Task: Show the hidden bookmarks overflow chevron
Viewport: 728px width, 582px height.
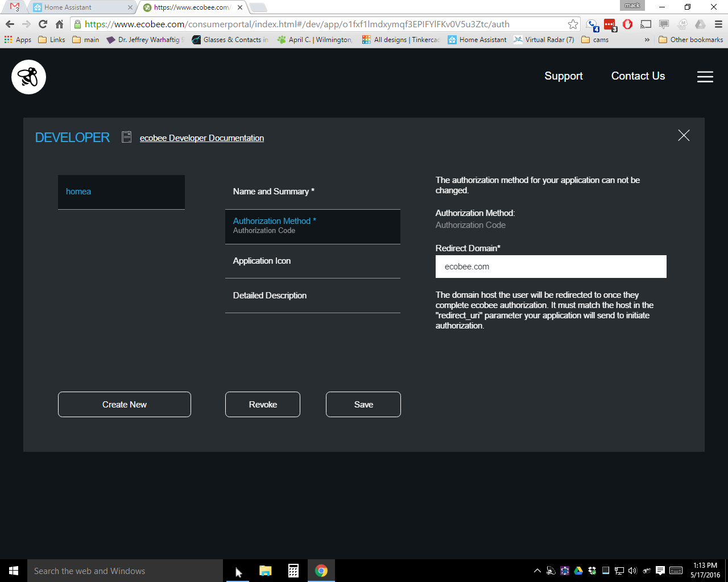Action: point(647,40)
